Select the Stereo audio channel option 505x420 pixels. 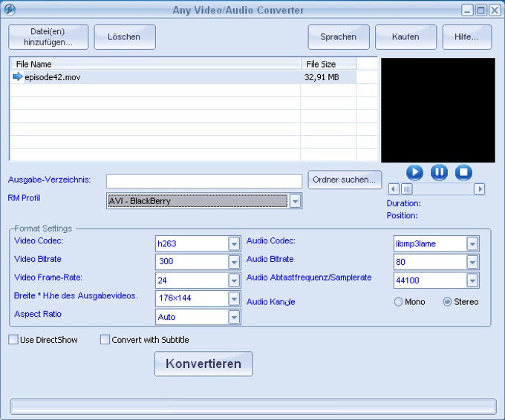coord(447,301)
